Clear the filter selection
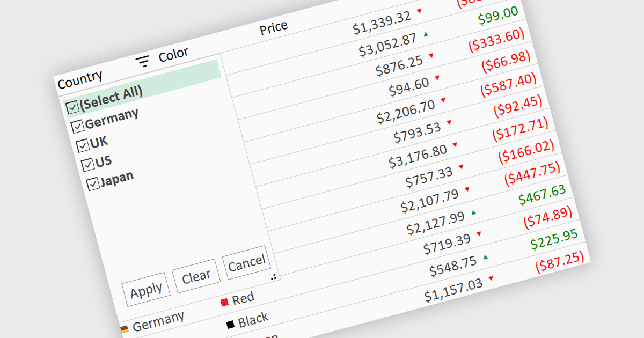The width and height of the screenshot is (644, 338). pos(196,276)
